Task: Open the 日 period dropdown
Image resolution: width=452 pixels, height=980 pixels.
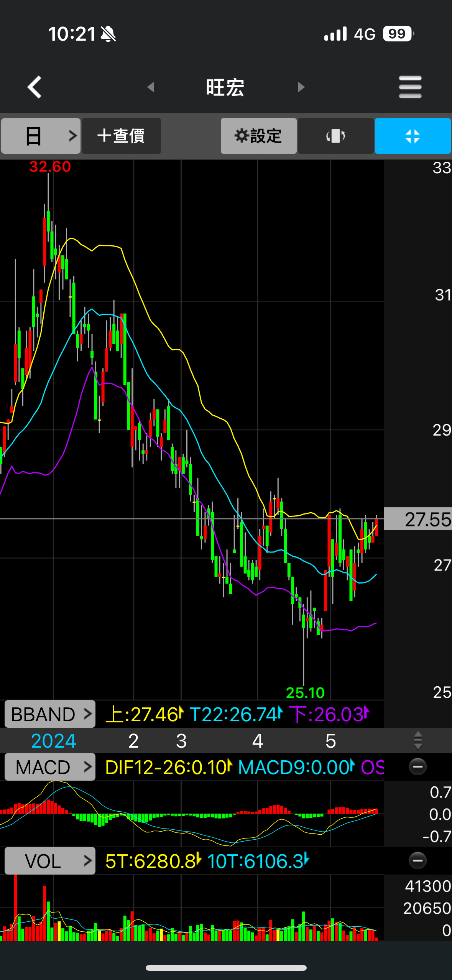Action: 41,136
